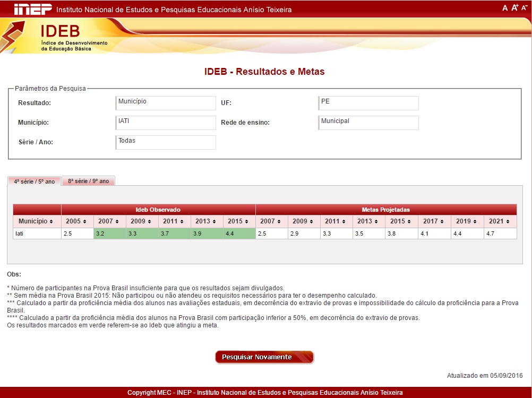Sort by Ideb Observado 2015 column
Screen dimensions: 532x398
(x=239, y=221)
